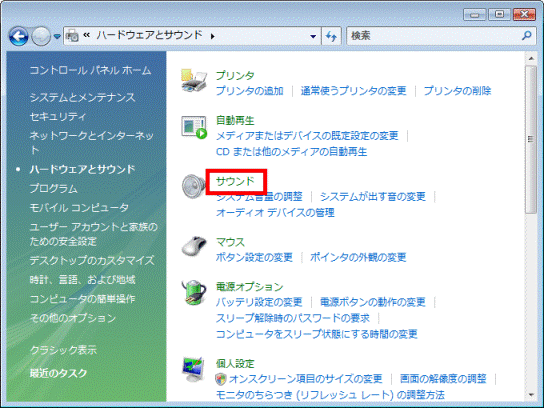Click ポインタの外観の変更 link
Image resolution: width=544 pixels, height=408 pixels.
[358, 257]
